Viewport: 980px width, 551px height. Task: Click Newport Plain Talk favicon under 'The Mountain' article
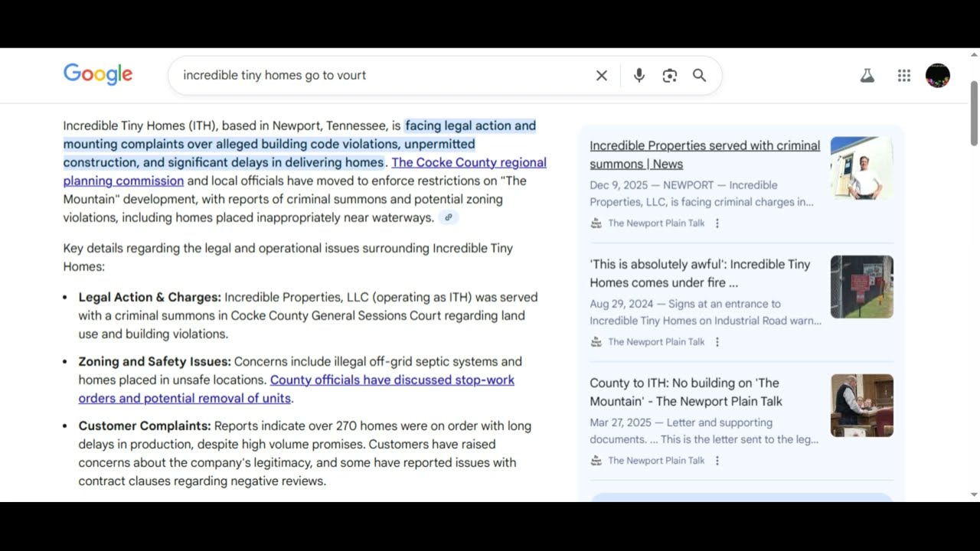(x=596, y=461)
